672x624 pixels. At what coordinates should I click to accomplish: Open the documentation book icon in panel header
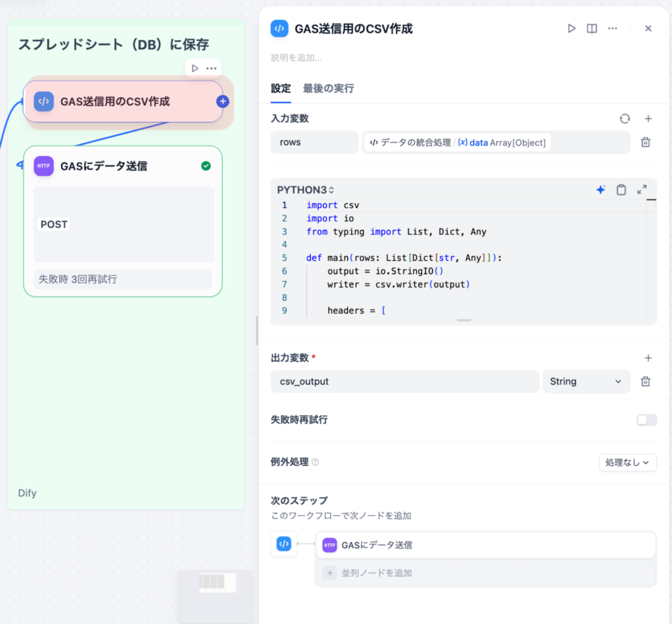pyautogui.click(x=591, y=28)
